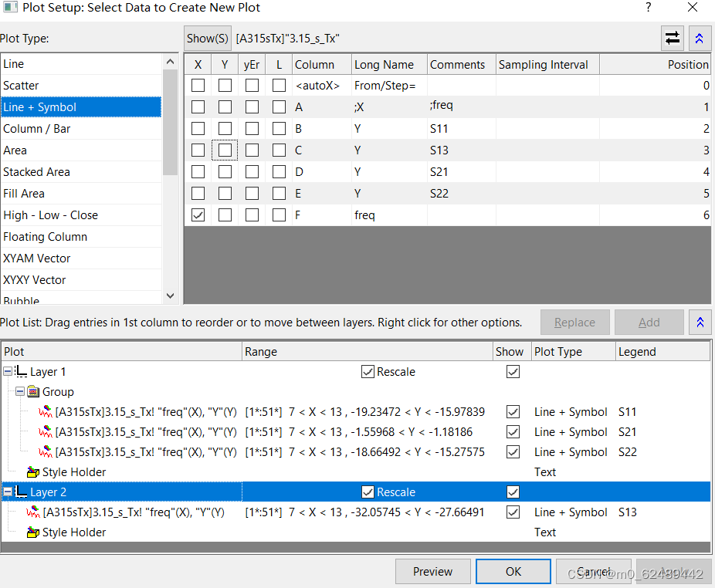Click the Layer 2 axis icon
715x588 pixels.
click(x=21, y=492)
